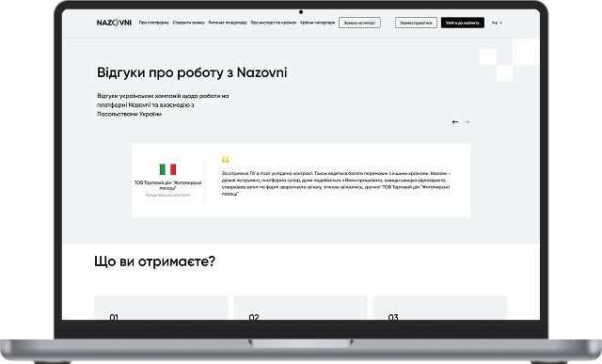Click the 'Зареєструватися' button

click(x=416, y=23)
